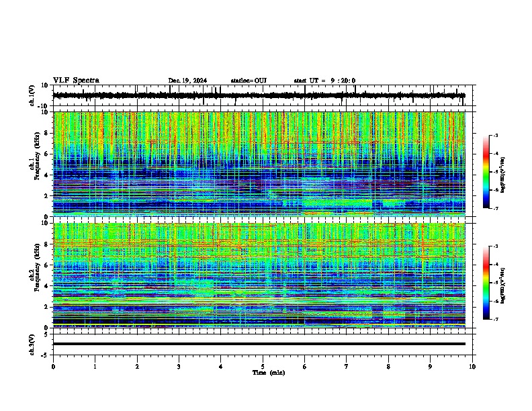532x411 pixels.
Task: Click the "8" kHz tick on ch.1 spectrogram axis
Action: [x=48, y=133]
